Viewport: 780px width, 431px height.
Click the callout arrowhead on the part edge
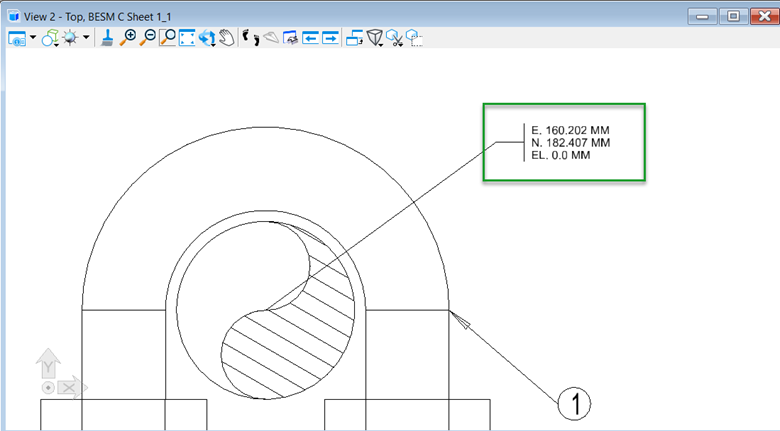[460, 320]
